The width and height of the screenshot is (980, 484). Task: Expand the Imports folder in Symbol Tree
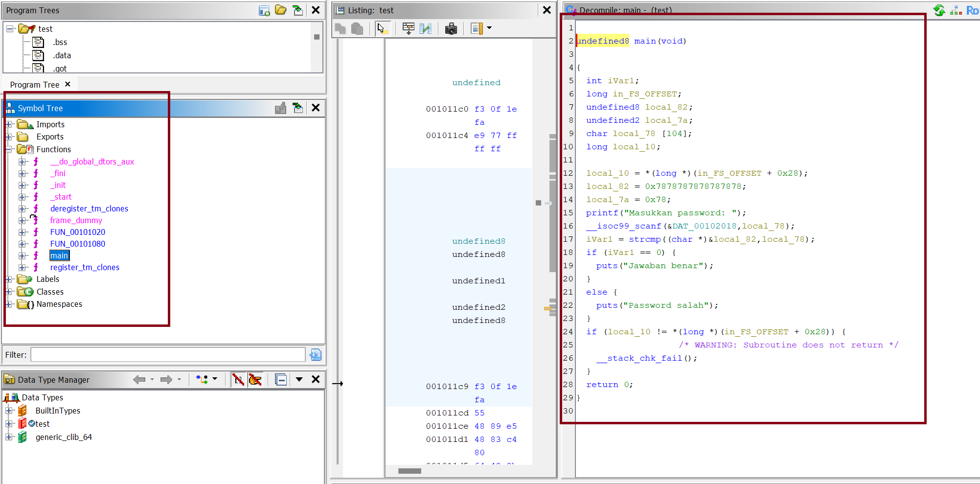9,124
